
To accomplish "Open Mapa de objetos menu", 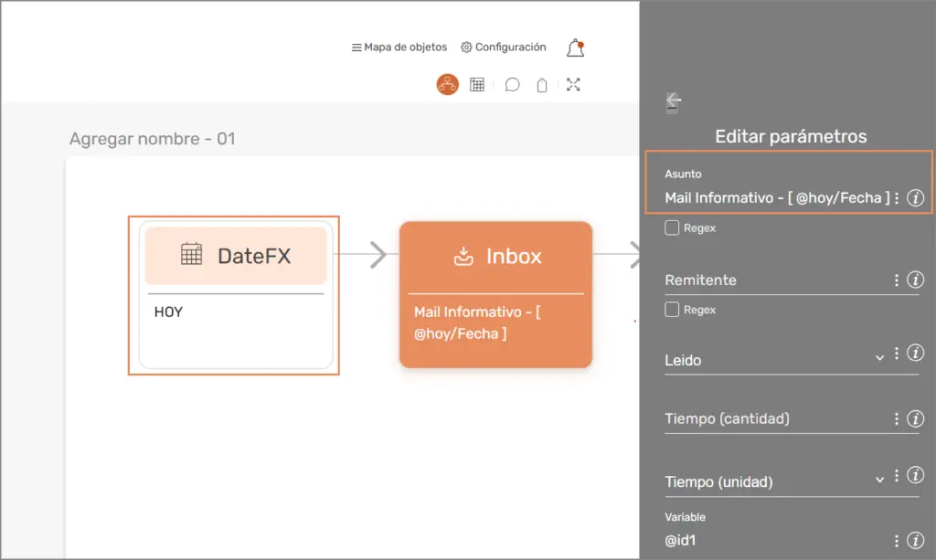I will coord(399,48).
